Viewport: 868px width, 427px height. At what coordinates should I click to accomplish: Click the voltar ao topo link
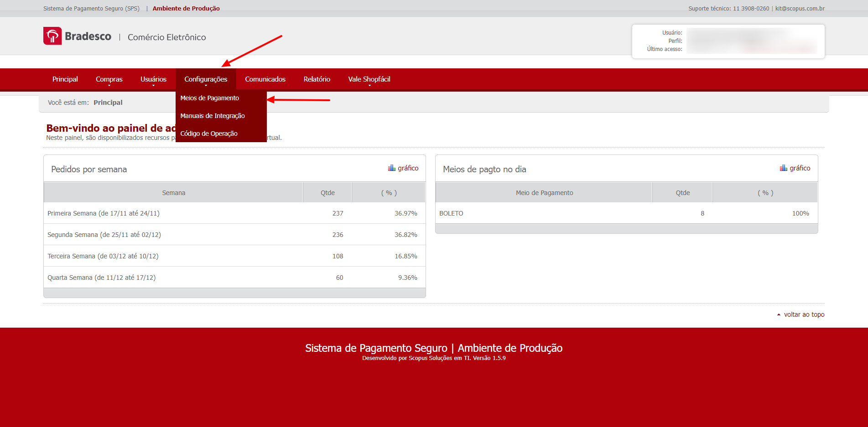click(x=804, y=314)
